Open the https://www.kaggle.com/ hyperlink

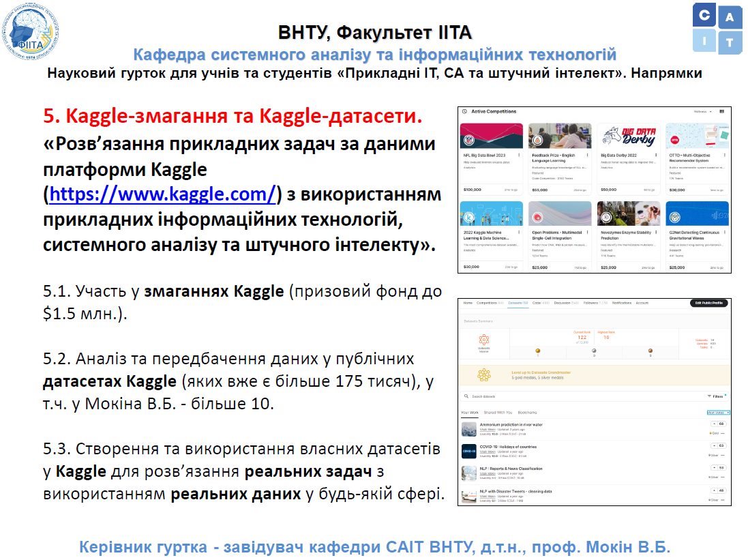(x=163, y=194)
